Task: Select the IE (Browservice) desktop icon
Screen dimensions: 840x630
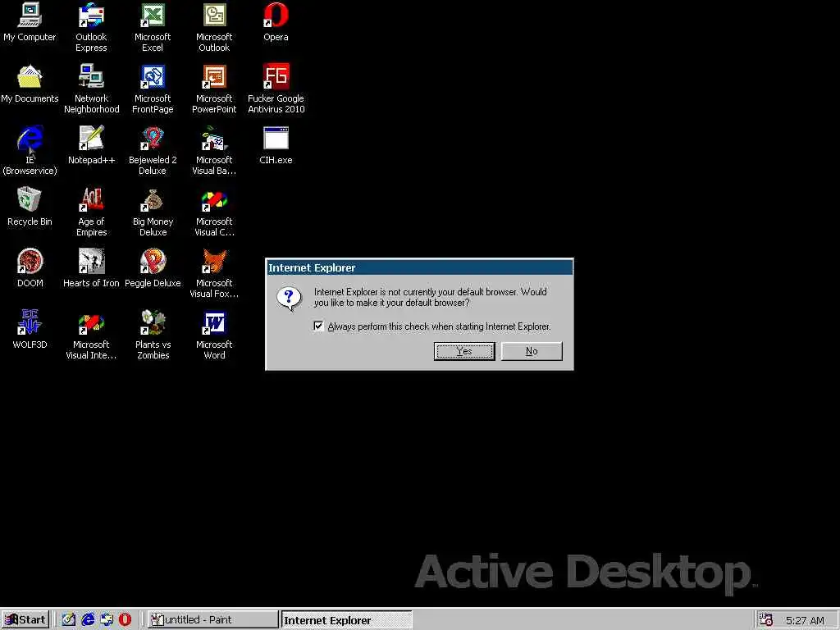Action: tap(30, 138)
